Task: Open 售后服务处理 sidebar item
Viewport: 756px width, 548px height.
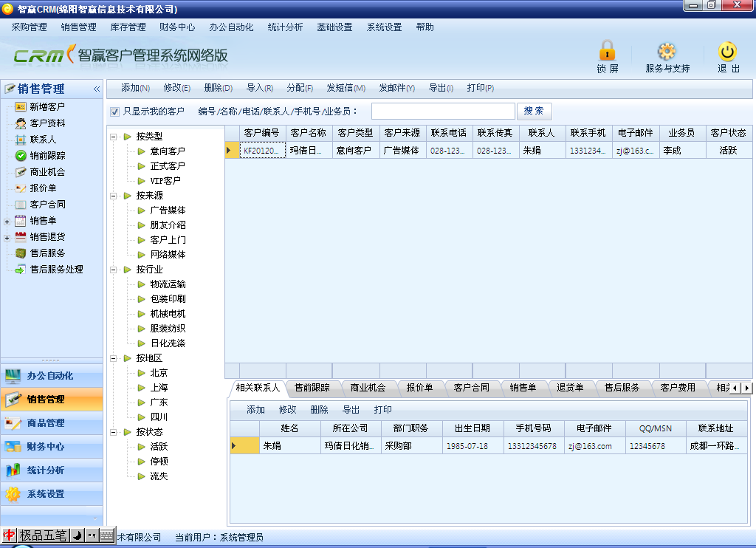Action: 56,269
